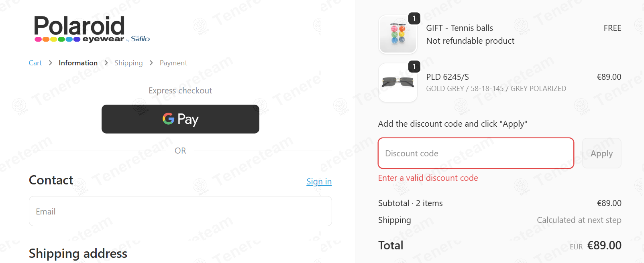Viewport: 644px width, 263px height.
Task: Click quantity badge on PLD 6245/S sunglasses
Action: [414, 67]
